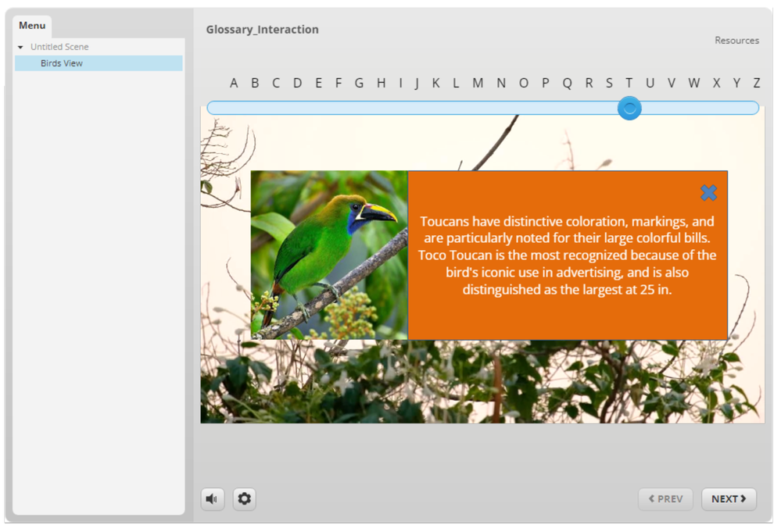
Task: Select letter I in glossary
Action: click(400, 83)
